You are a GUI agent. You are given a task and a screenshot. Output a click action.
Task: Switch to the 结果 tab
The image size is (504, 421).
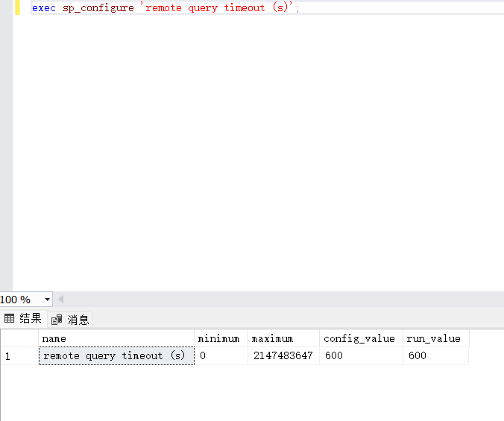(x=23, y=319)
